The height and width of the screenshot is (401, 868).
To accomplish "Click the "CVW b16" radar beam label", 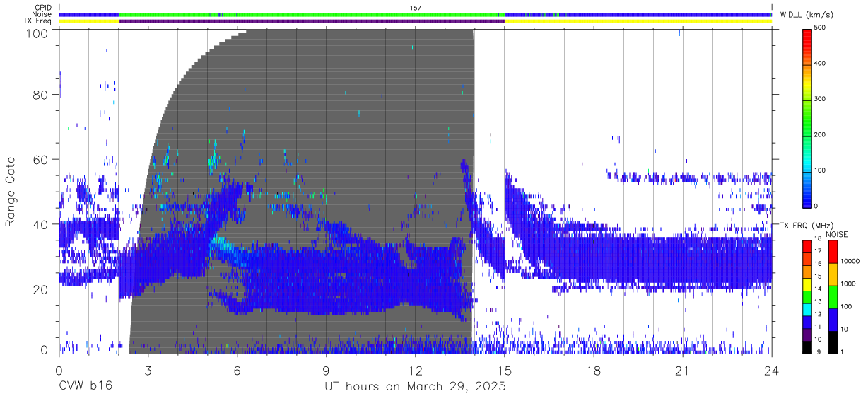I will click(x=84, y=386).
